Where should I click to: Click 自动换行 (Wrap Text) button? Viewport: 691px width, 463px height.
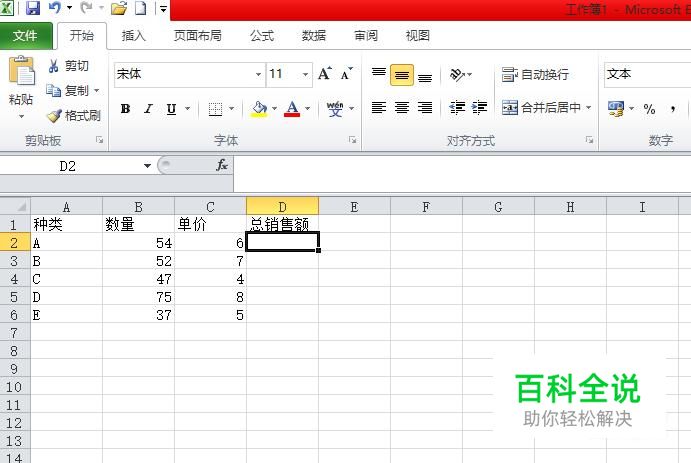[535, 74]
